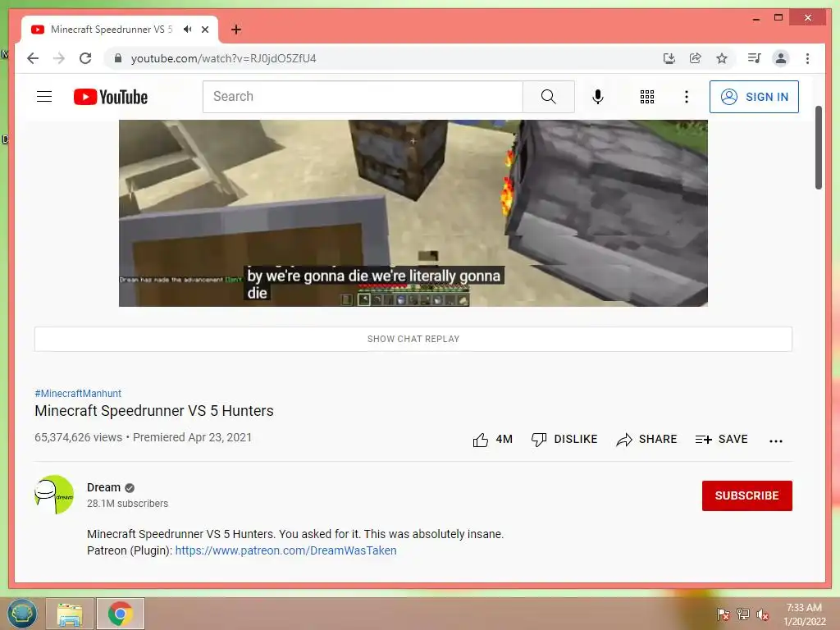This screenshot has width=840, height=630.
Task: Open YouTube settings three-dot menu
Action: point(687,97)
